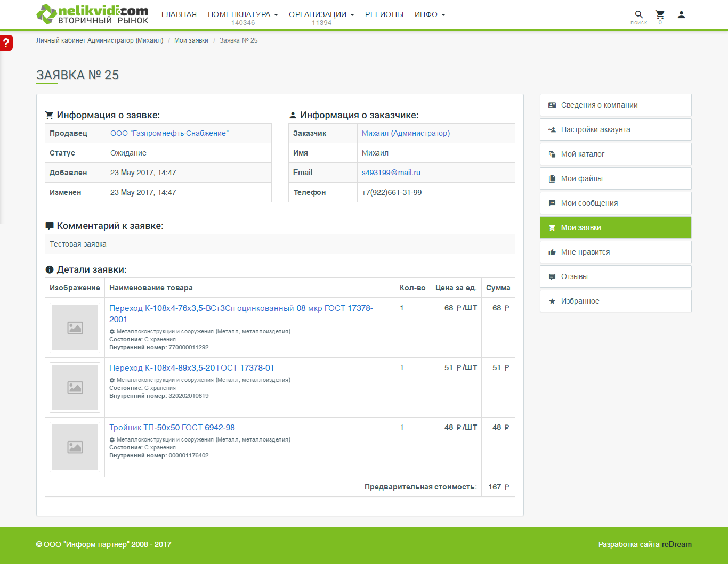Open Мои файлы sidebar item
Image resolution: width=728 pixels, height=564 pixels.
(616, 178)
